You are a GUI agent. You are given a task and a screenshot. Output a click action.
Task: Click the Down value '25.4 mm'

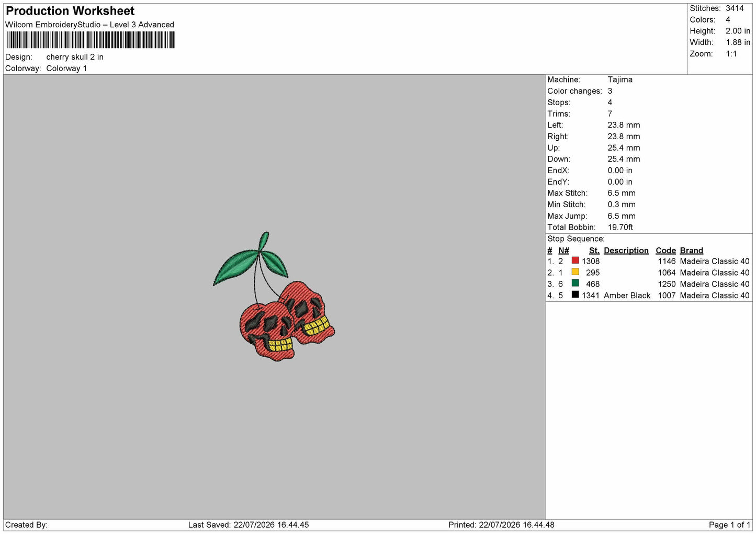click(x=624, y=160)
